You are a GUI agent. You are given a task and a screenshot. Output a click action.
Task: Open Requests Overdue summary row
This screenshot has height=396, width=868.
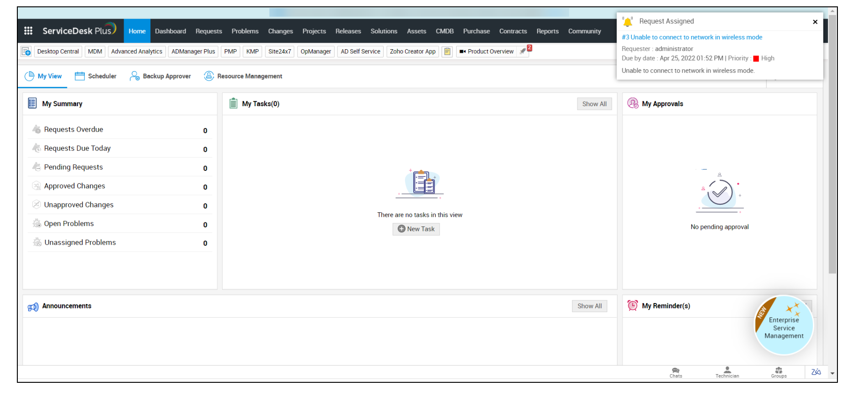point(73,129)
